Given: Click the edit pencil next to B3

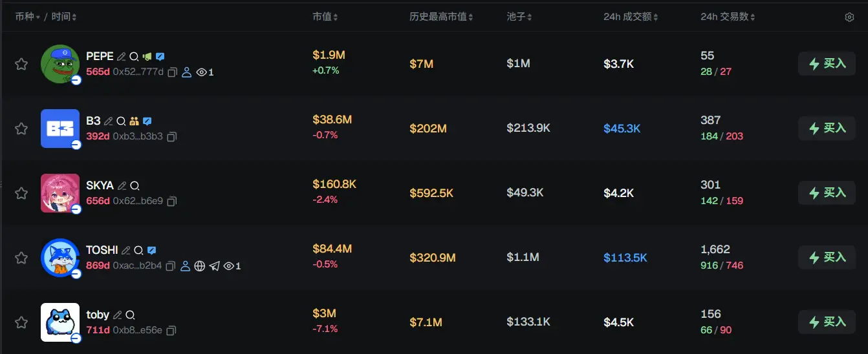Looking at the screenshot, I should (109, 121).
